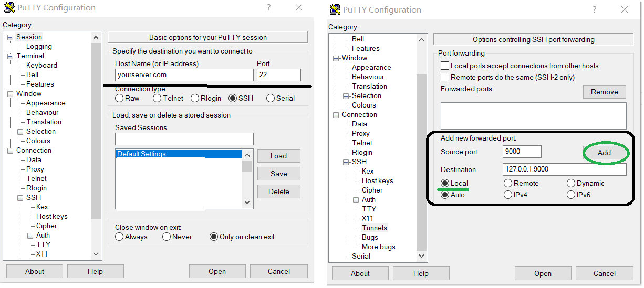Select the Only on clean exit option
The height and width of the screenshot is (288, 644).
pos(214,237)
